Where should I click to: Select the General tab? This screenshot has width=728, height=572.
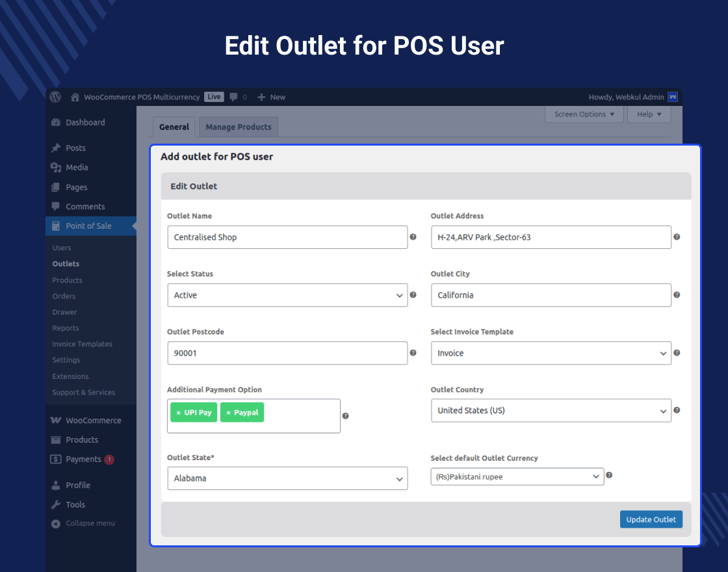tap(174, 127)
